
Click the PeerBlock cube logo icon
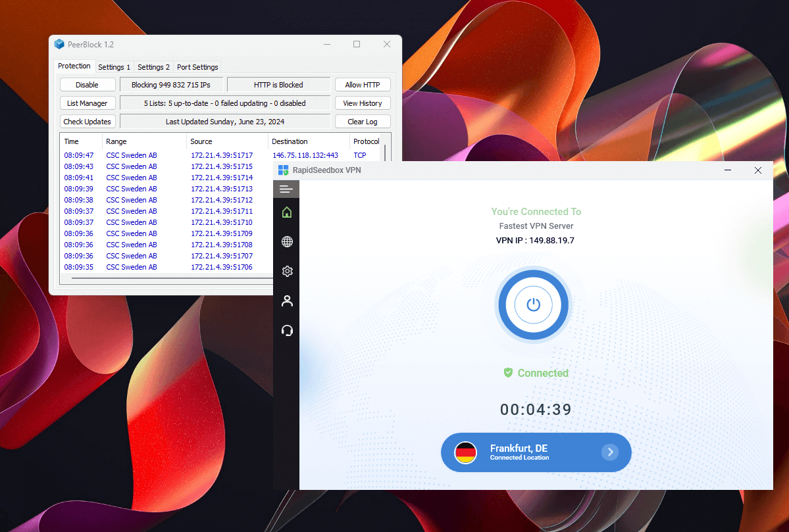(59, 44)
